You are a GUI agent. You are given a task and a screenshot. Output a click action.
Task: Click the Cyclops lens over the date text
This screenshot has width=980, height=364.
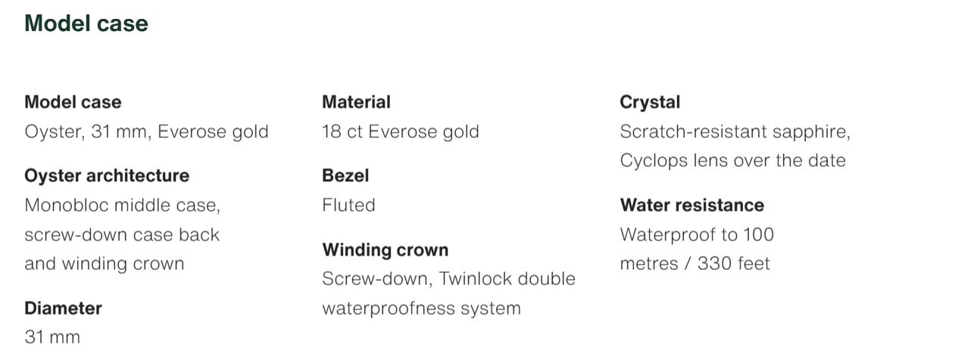point(732,161)
